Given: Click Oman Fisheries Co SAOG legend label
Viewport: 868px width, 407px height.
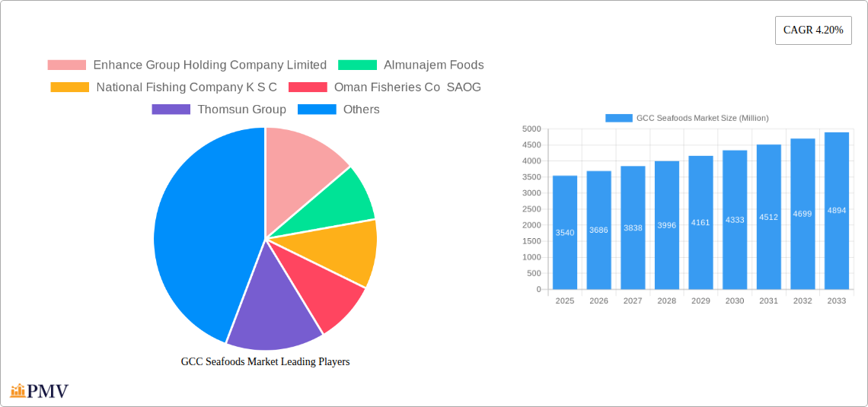Looking at the screenshot, I should point(407,87).
